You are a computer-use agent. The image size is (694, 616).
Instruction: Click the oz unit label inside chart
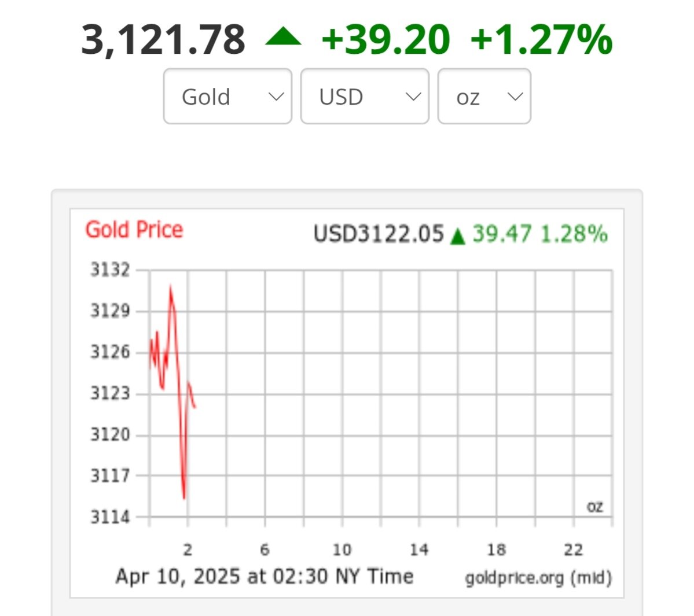pos(595,507)
